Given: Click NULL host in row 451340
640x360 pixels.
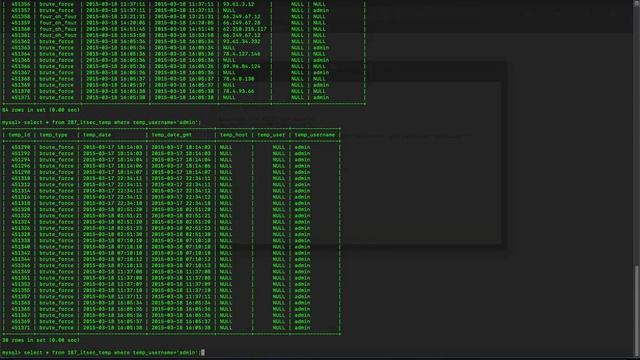Looking at the screenshot, I should [226, 247].
